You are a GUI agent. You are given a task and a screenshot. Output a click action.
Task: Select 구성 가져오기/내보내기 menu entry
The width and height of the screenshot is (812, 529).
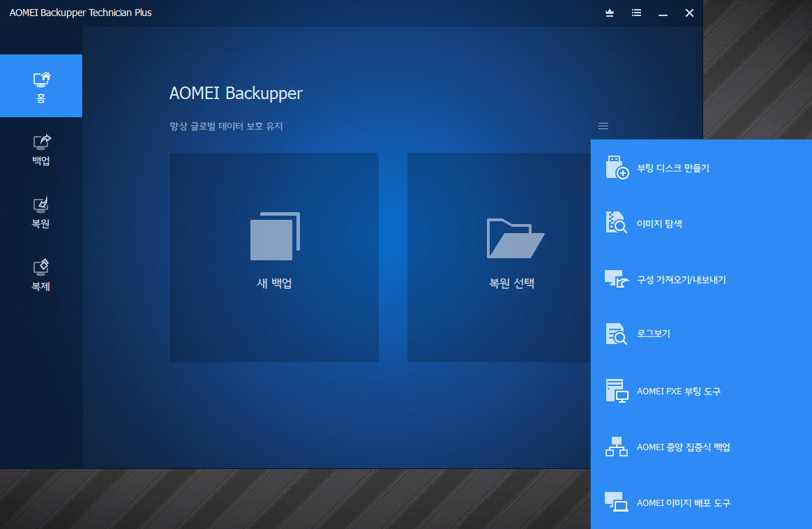tap(681, 280)
